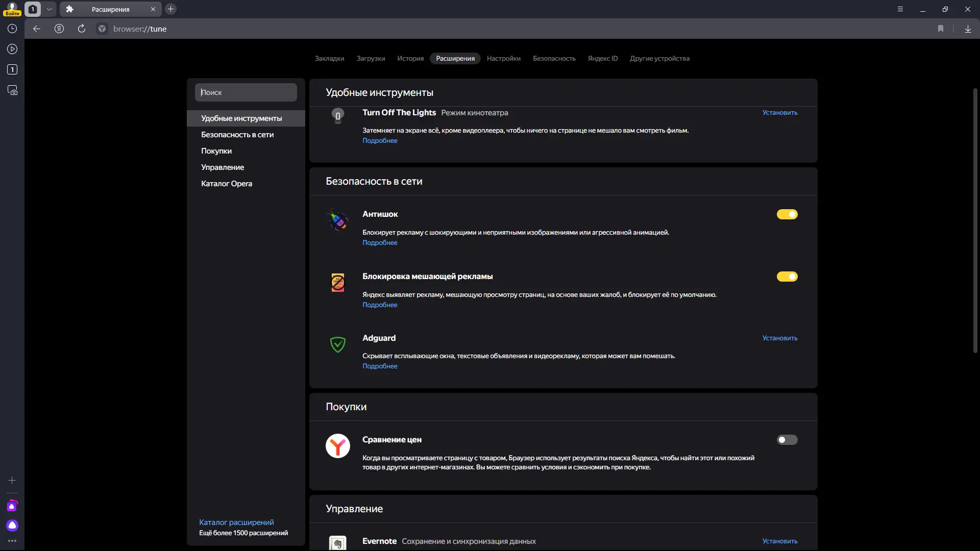Image resolution: width=980 pixels, height=551 pixels.
Task: Expand the three-dots sidebar menu
Action: [12, 541]
